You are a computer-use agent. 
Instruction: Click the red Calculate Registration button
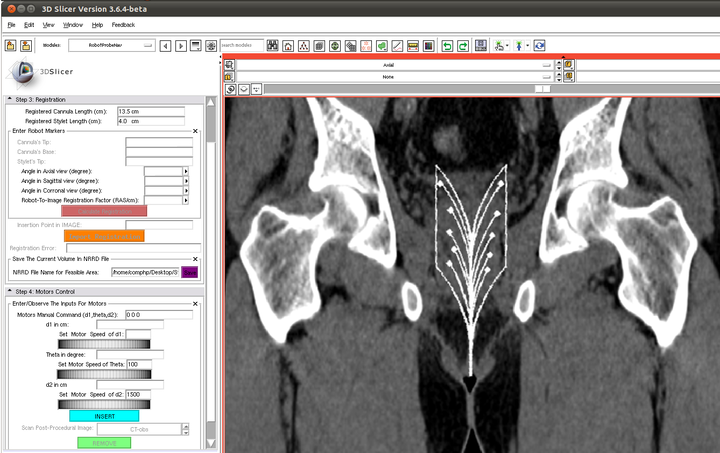tap(104, 211)
